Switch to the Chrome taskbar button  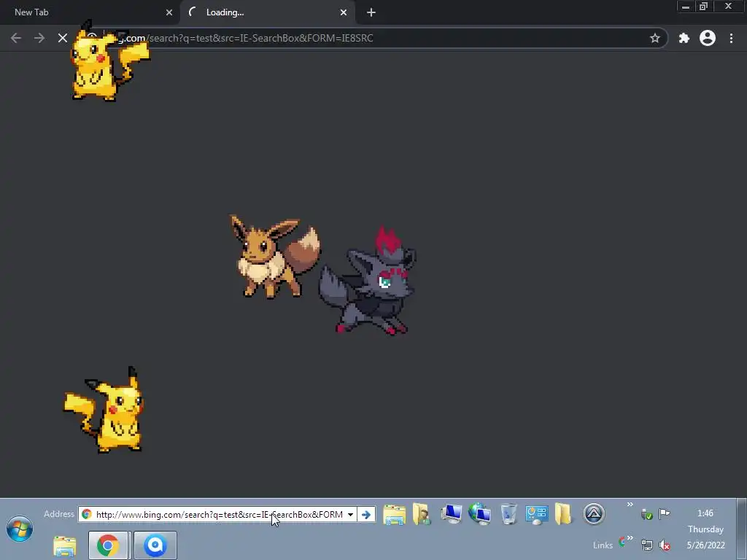pos(108,545)
